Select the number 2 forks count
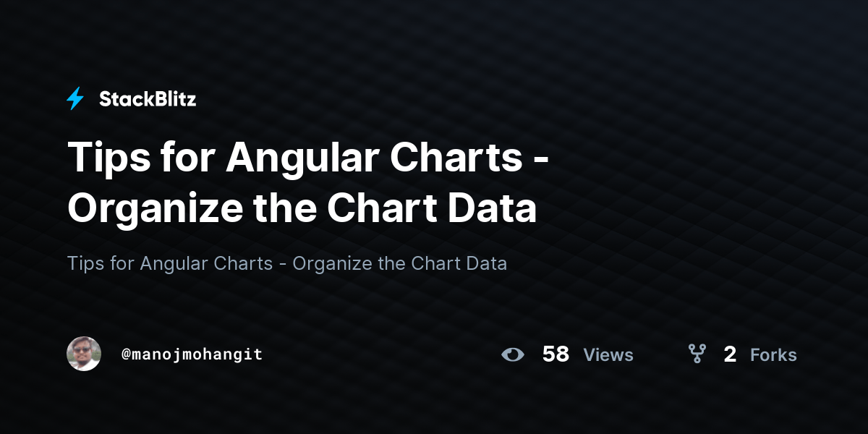868x434 pixels. 730,354
